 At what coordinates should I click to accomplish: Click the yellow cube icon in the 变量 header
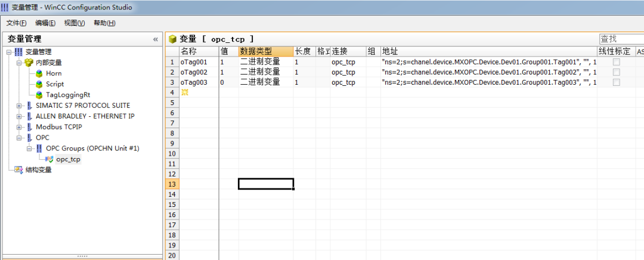click(172, 39)
